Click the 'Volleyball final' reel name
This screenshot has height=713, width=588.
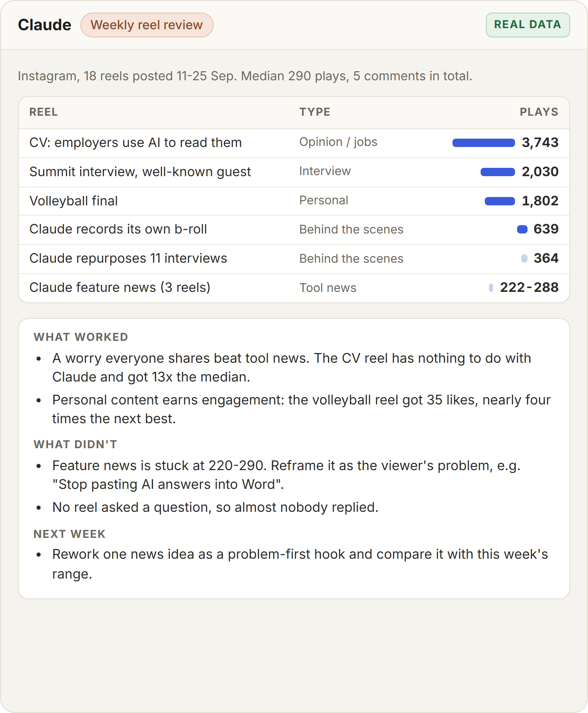(x=74, y=201)
